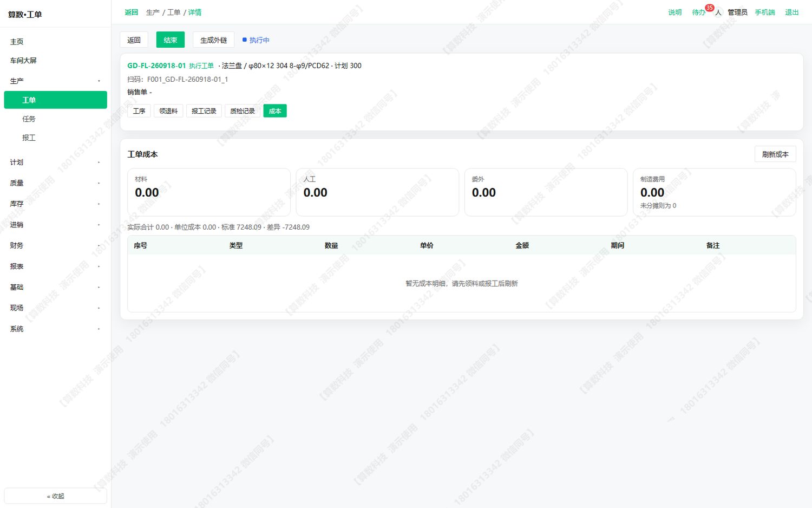Select 报工 in the sidebar submenu
812x508 pixels.
click(55, 138)
